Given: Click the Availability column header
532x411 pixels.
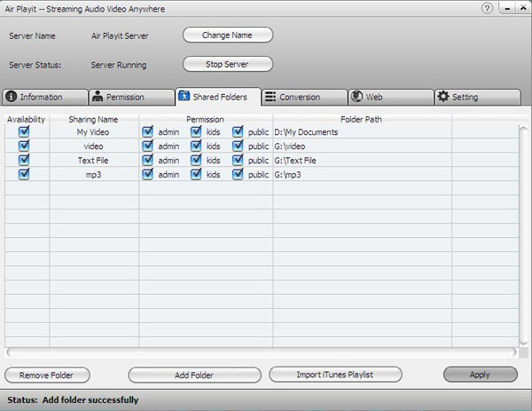Looking at the screenshot, I should [x=27, y=119].
